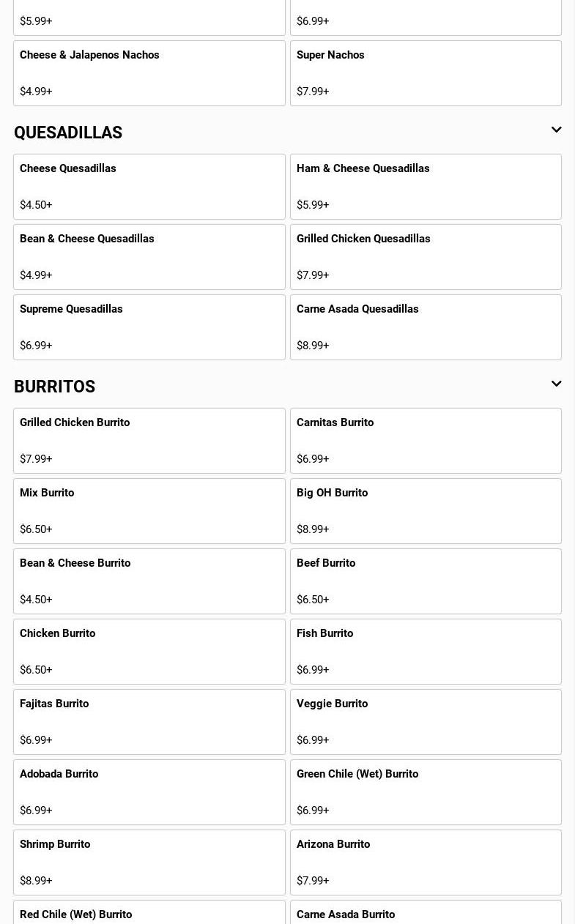Collapse the Burritos section chevron
Screen dimensions: 575x924
[x=556, y=384]
